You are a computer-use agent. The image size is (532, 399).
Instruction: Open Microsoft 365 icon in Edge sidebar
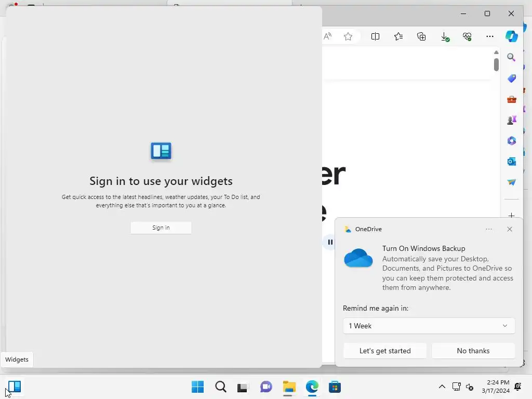click(511, 140)
